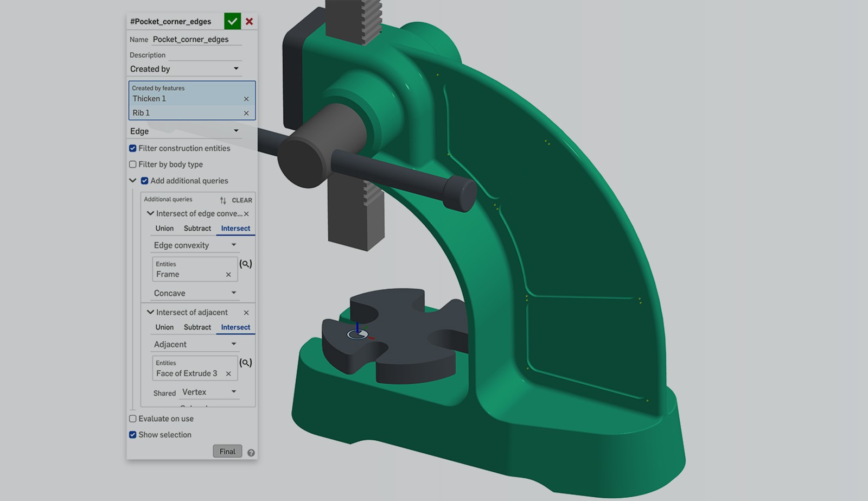
Task: Cancel dialog with the red X icon
Action: pos(249,21)
